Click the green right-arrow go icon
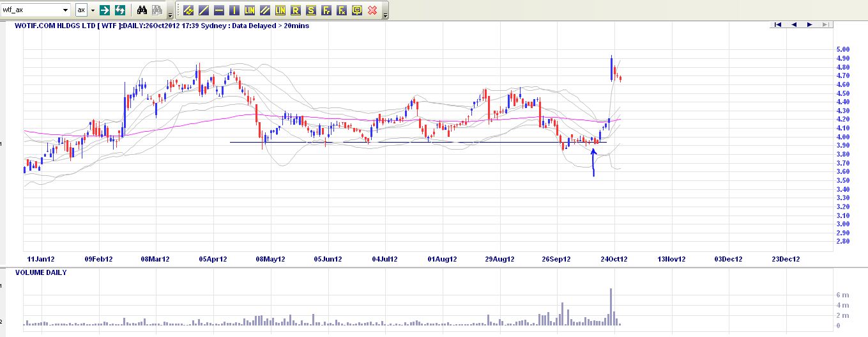This screenshot has height=337, width=868. pos(105,10)
